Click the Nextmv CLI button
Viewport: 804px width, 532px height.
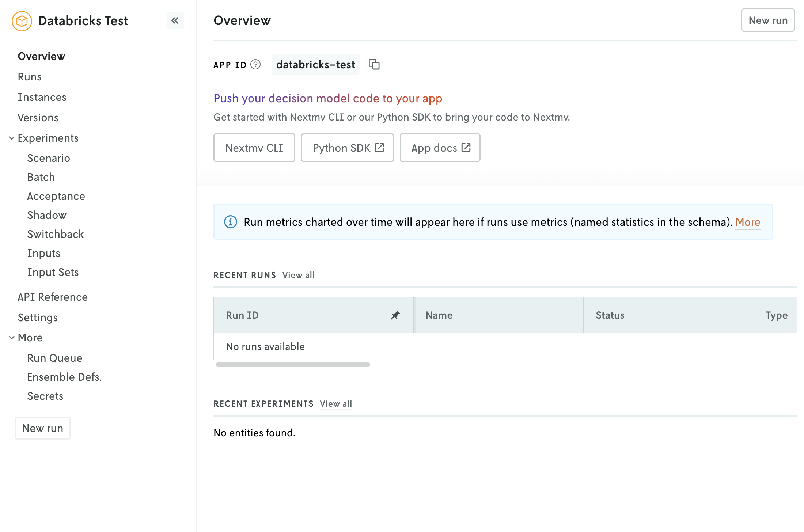pos(254,148)
